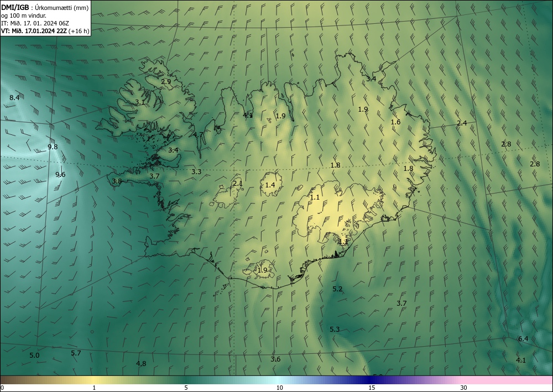Viewport: 553px width, 392px height.
Task: Click the legend label '5'
Action: click(186, 388)
